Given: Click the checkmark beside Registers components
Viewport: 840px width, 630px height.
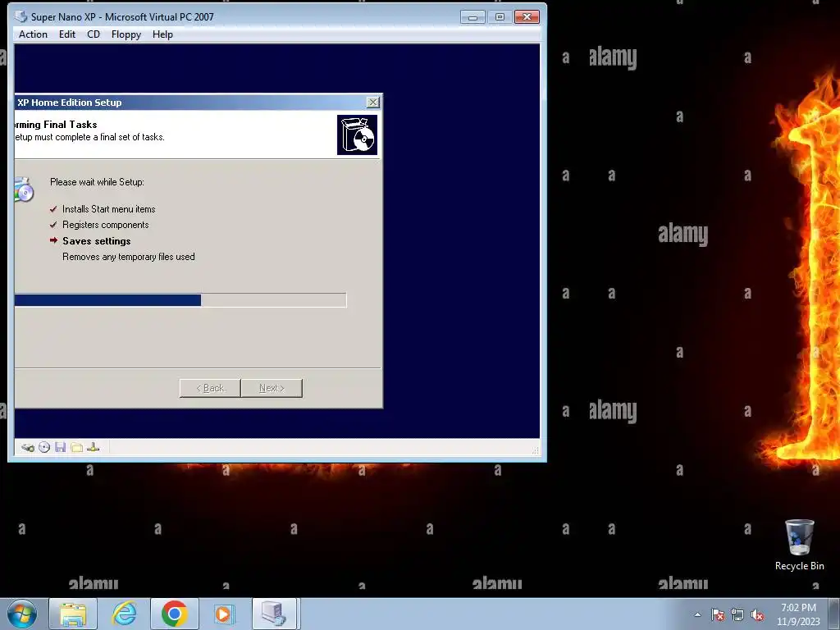Looking at the screenshot, I should point(53,225).
